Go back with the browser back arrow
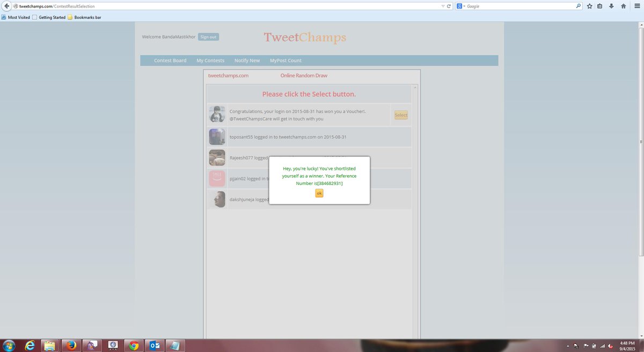This screenshot has height=352, width=644. pyautogui.click(x=6, y=6)
